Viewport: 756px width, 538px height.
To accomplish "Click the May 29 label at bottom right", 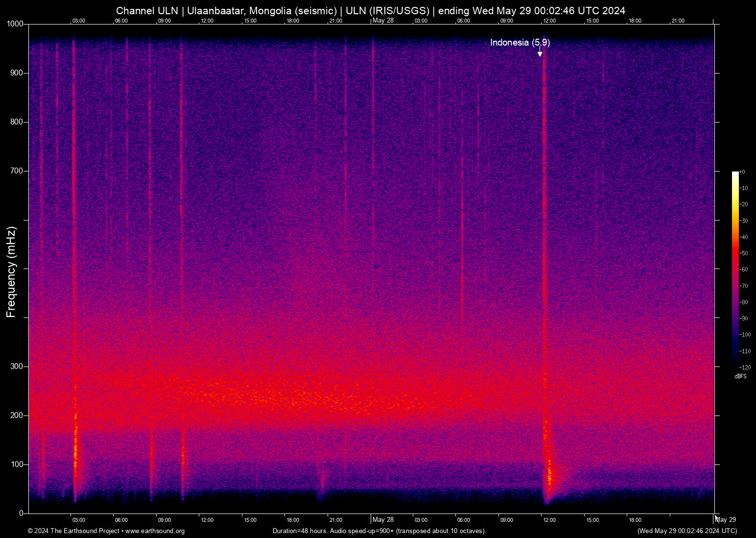I will (726, 520).
